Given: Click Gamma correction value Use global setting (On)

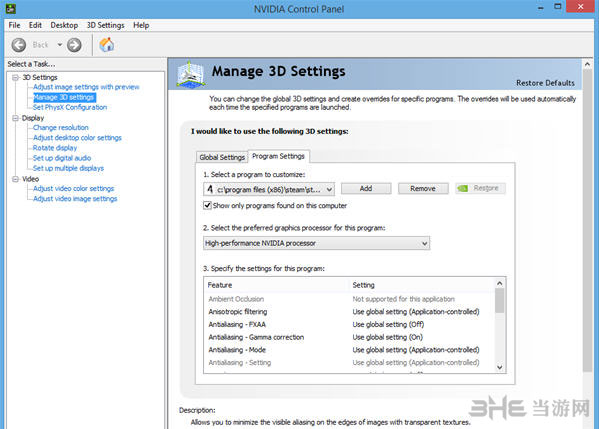Looking at the screenshot, I should 387,337.
